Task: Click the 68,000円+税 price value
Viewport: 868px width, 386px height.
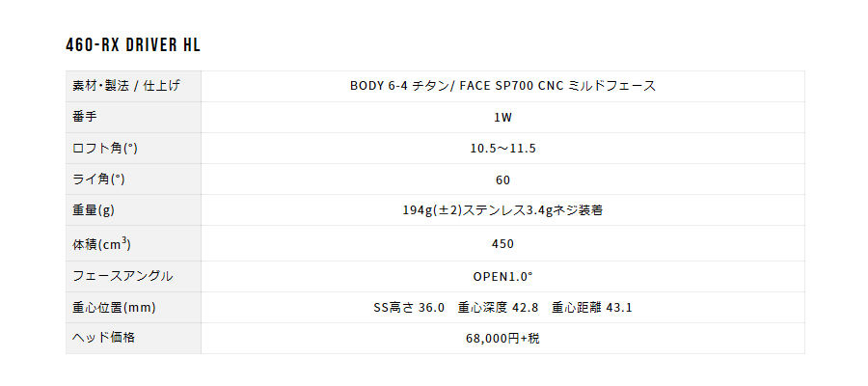Action: 502,339
